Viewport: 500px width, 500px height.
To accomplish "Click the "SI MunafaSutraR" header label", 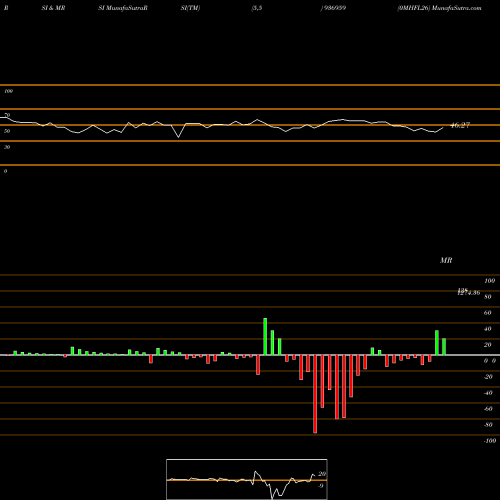I will 123,8.
